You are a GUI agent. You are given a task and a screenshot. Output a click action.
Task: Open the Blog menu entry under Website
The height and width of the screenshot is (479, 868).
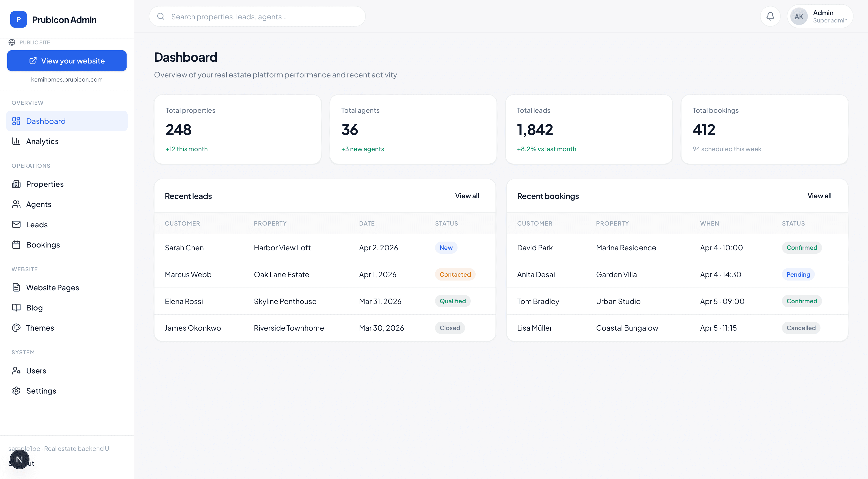[35, 307]
